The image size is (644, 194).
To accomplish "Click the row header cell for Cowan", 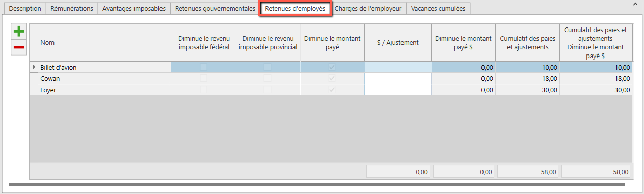I will [x=34, y=78].
